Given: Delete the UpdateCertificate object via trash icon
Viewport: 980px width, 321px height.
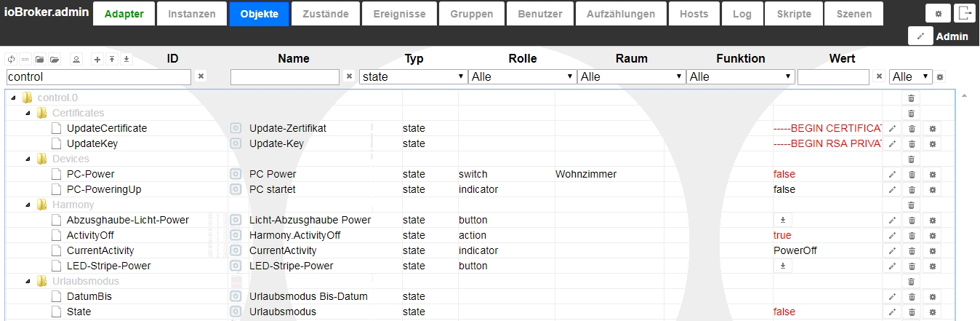Looking at the screenshot, I should pyautogui.click(x=911, y=128).
